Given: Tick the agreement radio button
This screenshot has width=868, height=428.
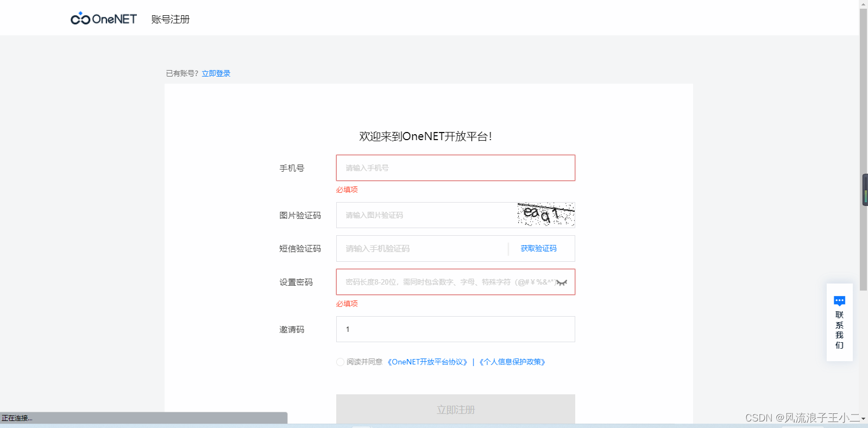Looking at the screenshot, I should [x=340, y=362].
